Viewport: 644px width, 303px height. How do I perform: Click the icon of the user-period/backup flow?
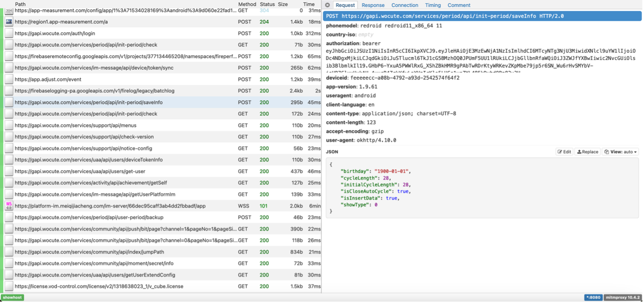[9, 218]
